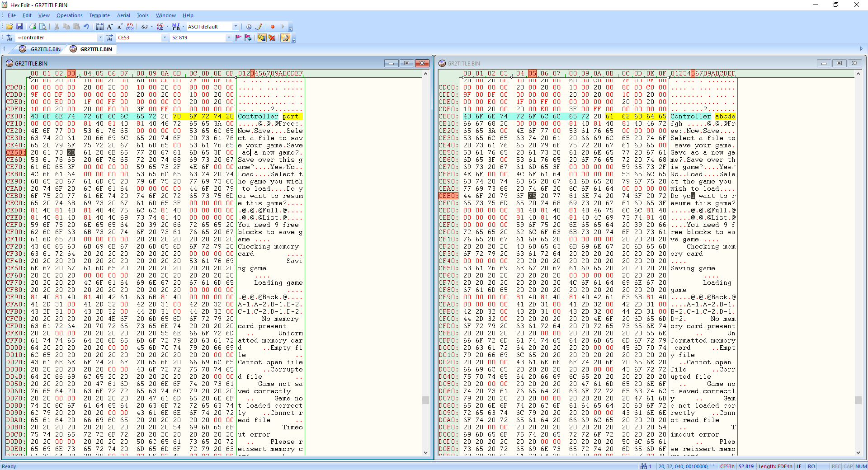868x470 pixels.
Task: Expand the glasses icon dropdown arrow
Action: coord(151,27)
